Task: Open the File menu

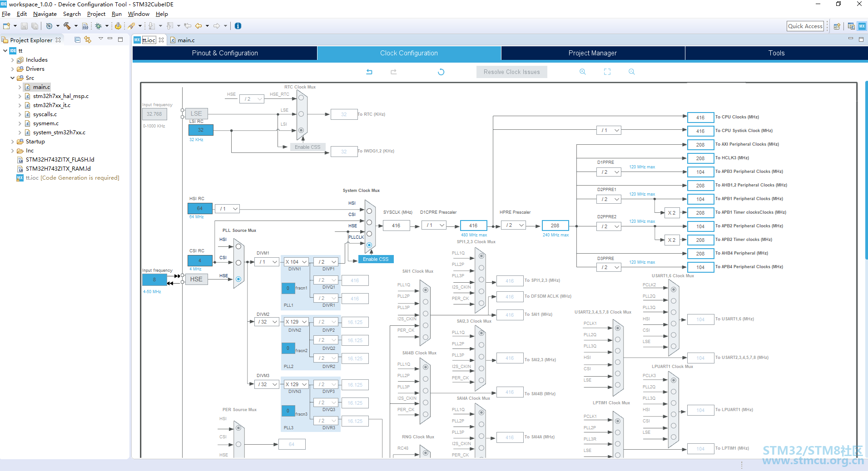Action: coord(6,14)
